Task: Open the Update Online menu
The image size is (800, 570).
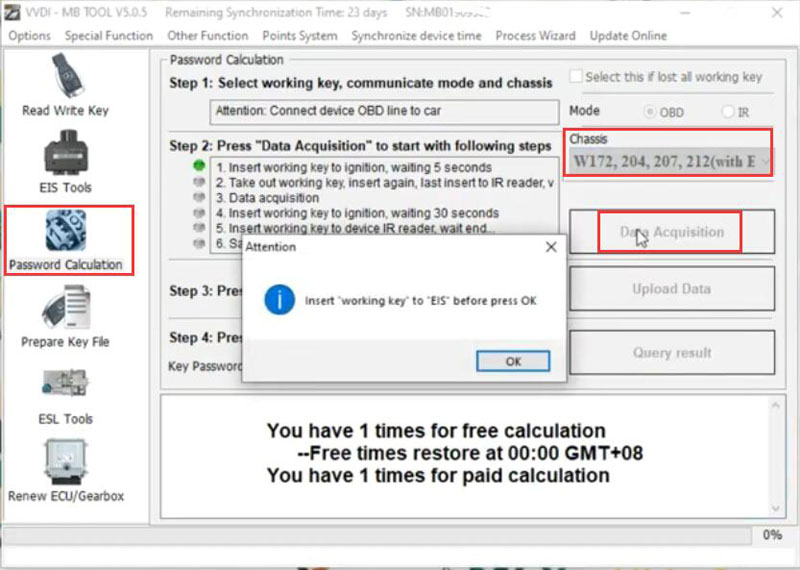Action: tap(628, 36)
